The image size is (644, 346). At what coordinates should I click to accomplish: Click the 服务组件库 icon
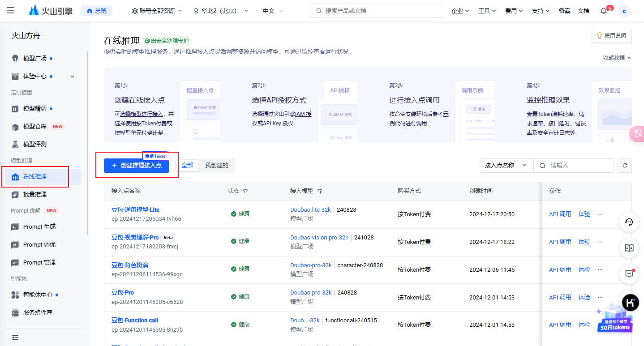[x=15, y=312]
